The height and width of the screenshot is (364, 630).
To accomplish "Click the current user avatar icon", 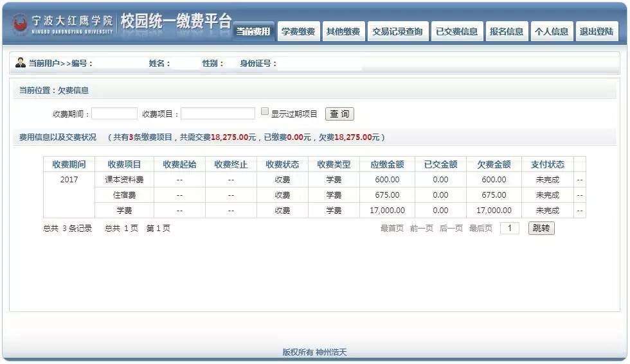I will (x=20, y=63).
